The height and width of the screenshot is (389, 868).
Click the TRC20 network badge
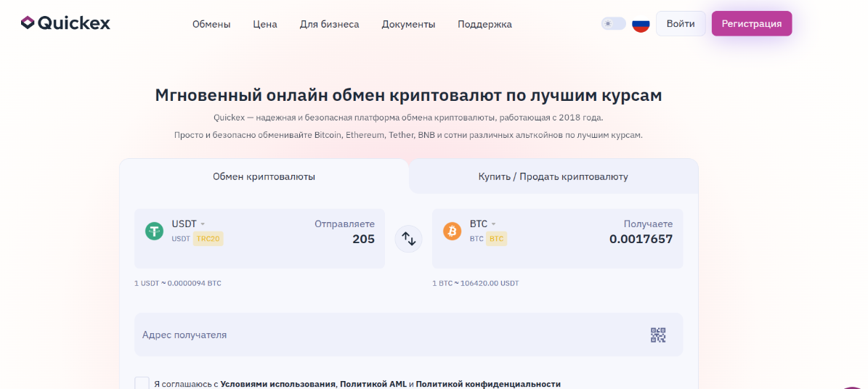coord(208,239)
